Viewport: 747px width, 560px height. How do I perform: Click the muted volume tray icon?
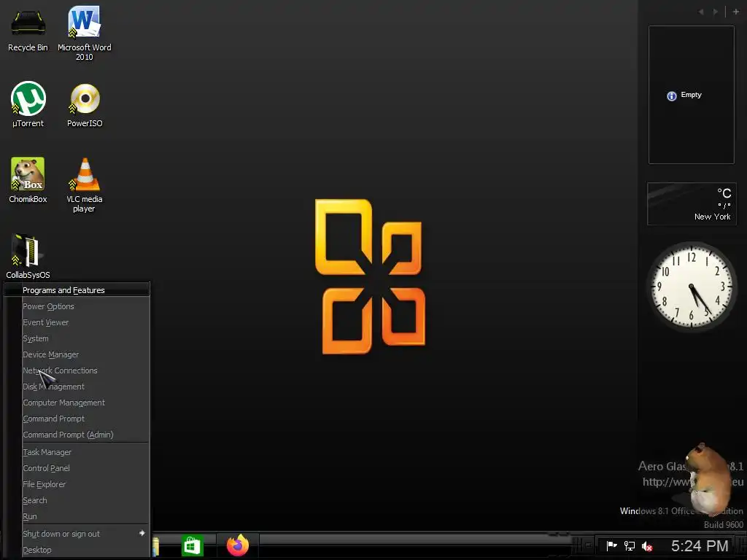tap(646, 546)
